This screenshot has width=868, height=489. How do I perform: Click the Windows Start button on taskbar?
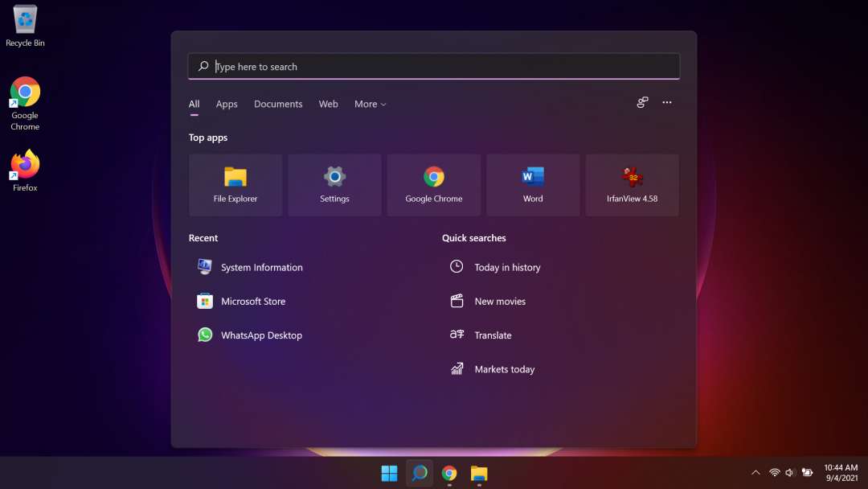pyautogui.click(x=389, y=473)
